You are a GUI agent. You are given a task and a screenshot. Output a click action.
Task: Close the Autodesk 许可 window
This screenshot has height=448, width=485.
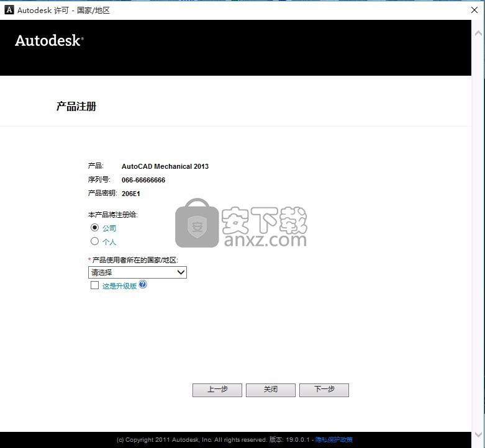[x=474, y=10]
